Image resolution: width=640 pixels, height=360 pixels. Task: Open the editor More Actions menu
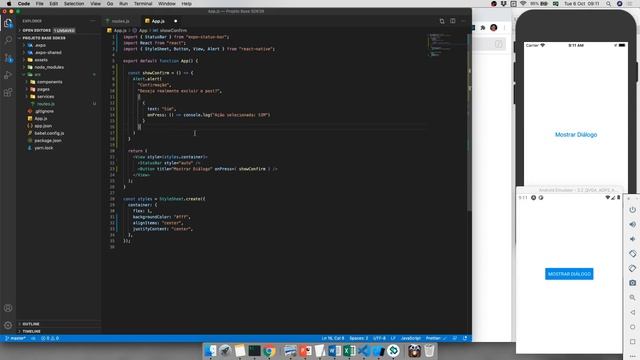[463, 21]
